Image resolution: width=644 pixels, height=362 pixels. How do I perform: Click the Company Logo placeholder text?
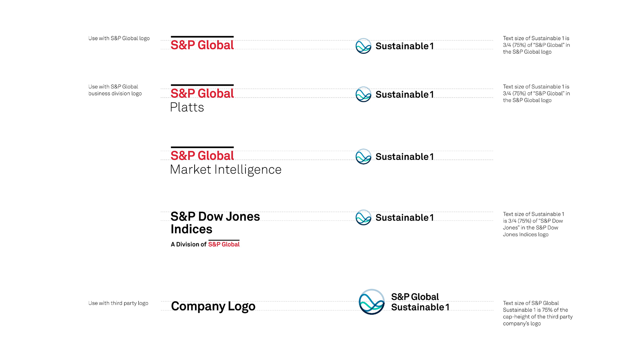[x=213, y=306]
